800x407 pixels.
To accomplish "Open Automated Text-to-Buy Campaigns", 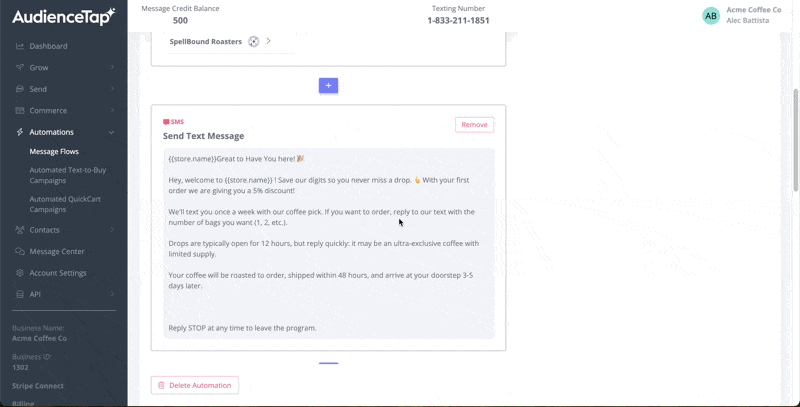I will (68, 175).
